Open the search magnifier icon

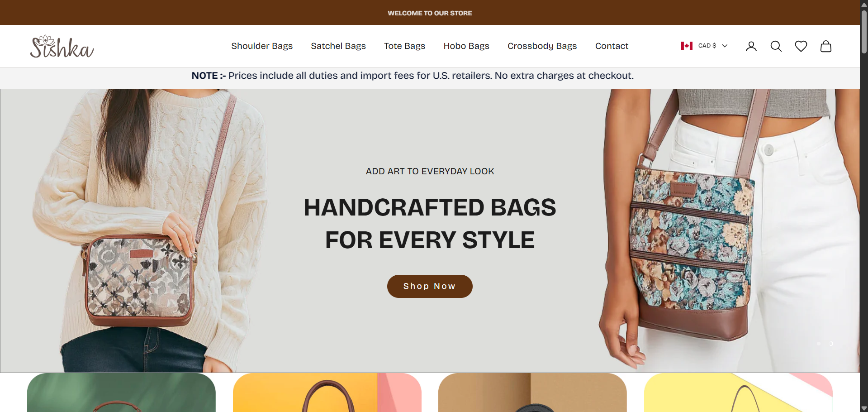pyautogui.click(x=776, y=46)
